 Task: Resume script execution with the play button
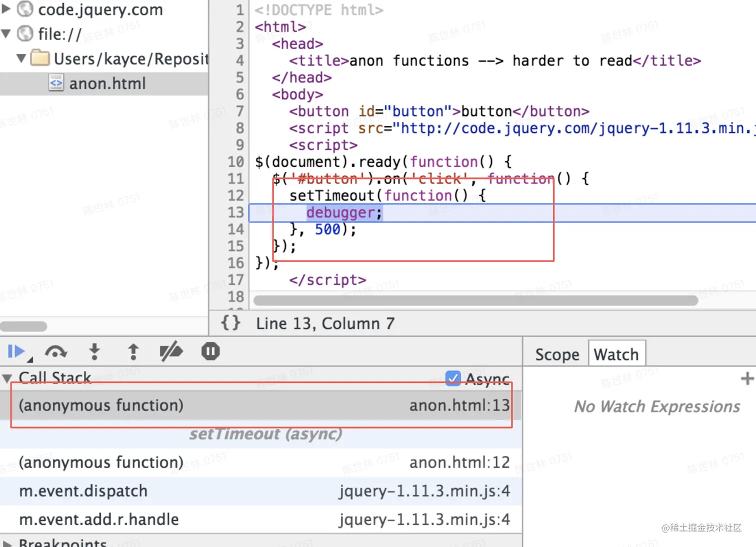(16, 351)
